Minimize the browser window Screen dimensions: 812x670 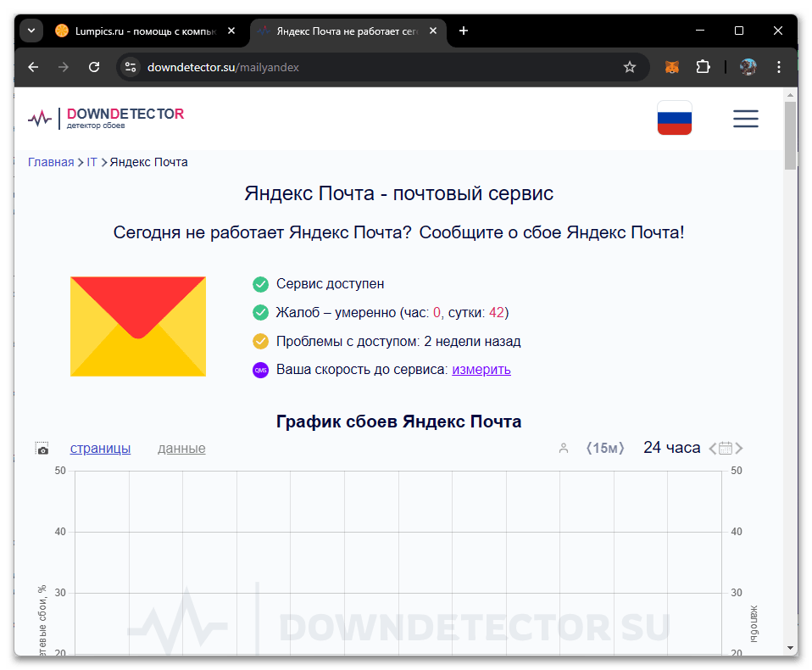700,31
